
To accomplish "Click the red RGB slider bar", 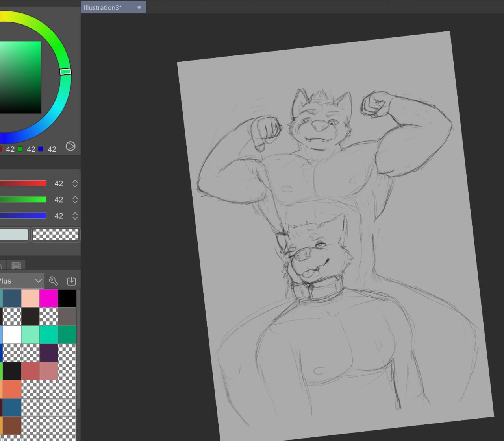I will [23, 183].
